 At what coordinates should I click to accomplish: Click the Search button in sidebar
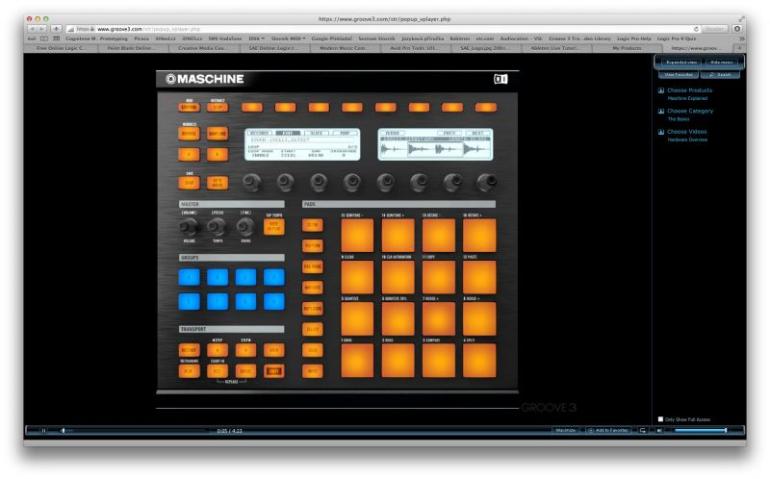click(x=720, y=75)
